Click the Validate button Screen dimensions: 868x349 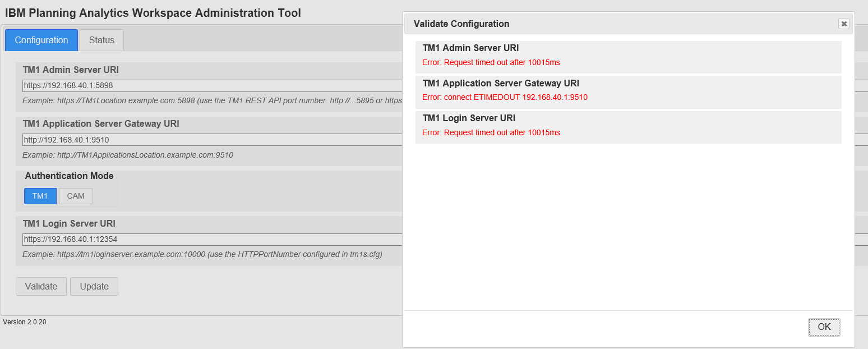41,286
